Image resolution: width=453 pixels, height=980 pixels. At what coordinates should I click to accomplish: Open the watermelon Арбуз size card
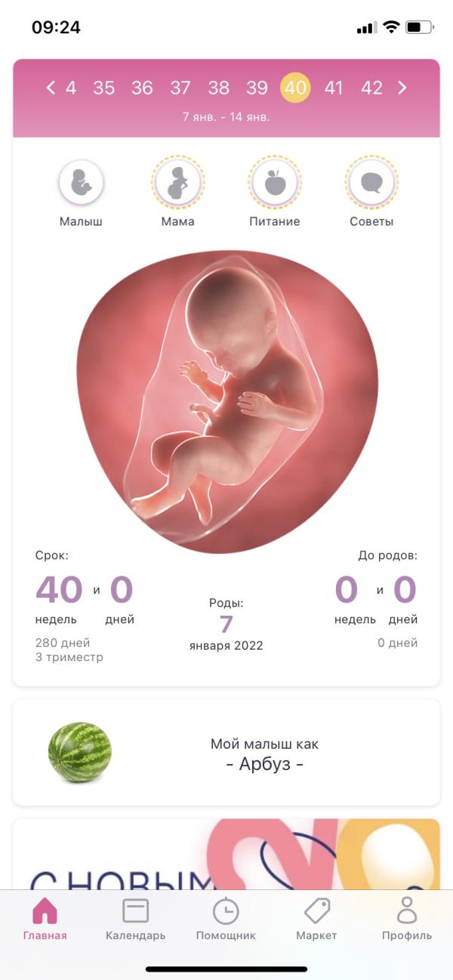226,753
